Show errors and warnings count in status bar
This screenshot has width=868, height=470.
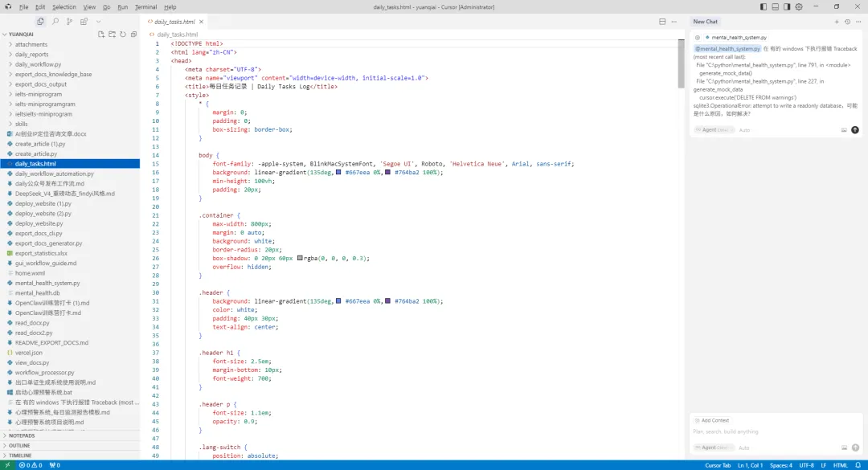tap(31, 465)
